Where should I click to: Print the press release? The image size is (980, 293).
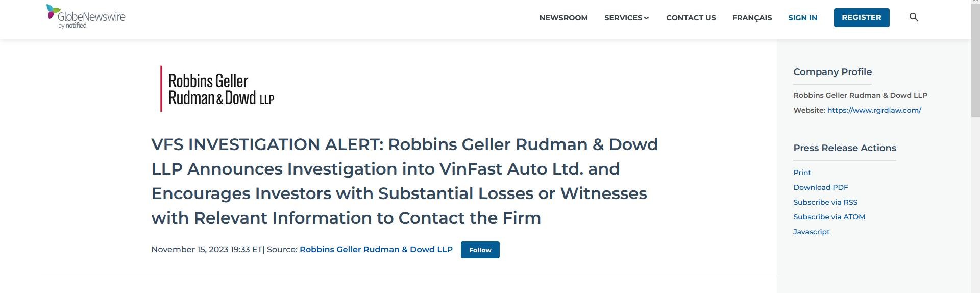click(802, 173)
